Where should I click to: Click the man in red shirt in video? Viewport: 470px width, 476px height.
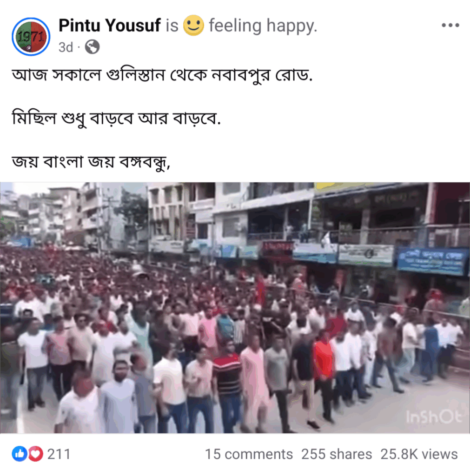[324, 361]
